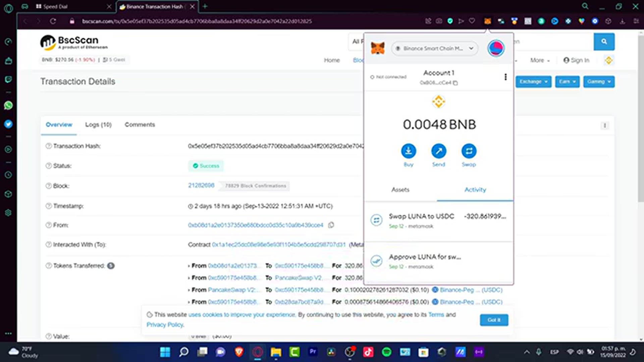Open the Interacted With contract address

(278, 245)
